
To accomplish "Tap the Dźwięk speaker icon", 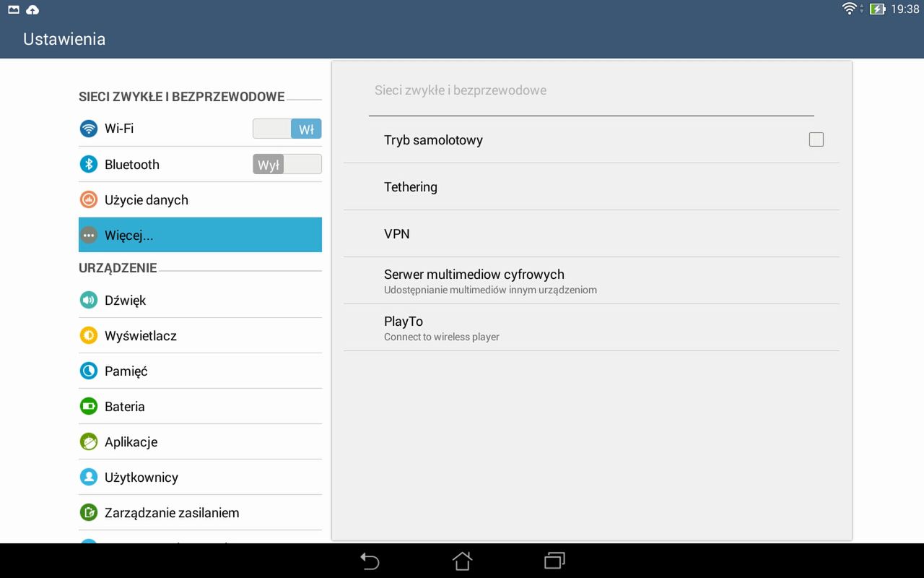I will pos(89,300).
